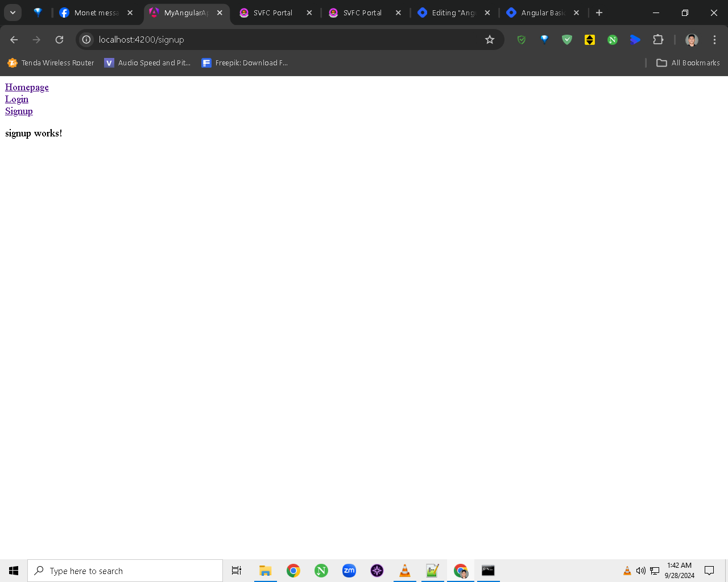This screenshot has height=582, width=728.
Task: Switch to the Monet messages Facebook tab
Action: click(96, 13)
